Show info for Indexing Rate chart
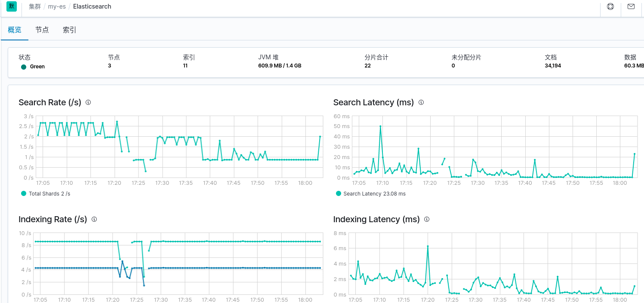This screenshot has height=303, width=644. [x=94, y=219]
